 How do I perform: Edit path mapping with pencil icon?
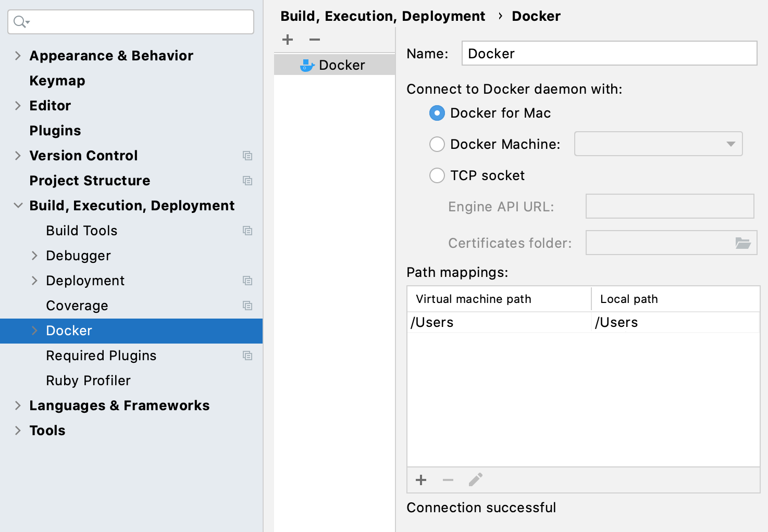475,479
